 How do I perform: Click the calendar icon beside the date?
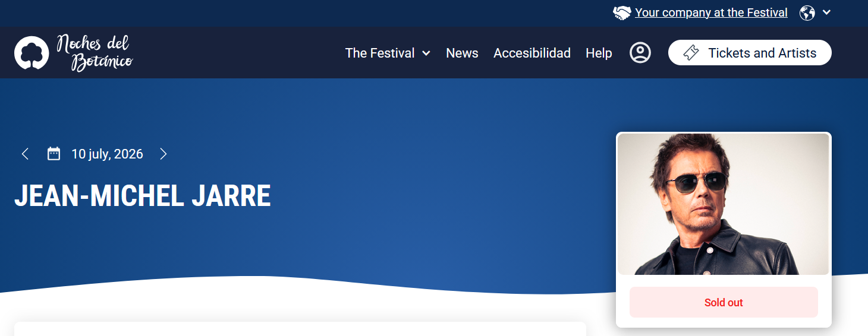(x=54, y=154)
